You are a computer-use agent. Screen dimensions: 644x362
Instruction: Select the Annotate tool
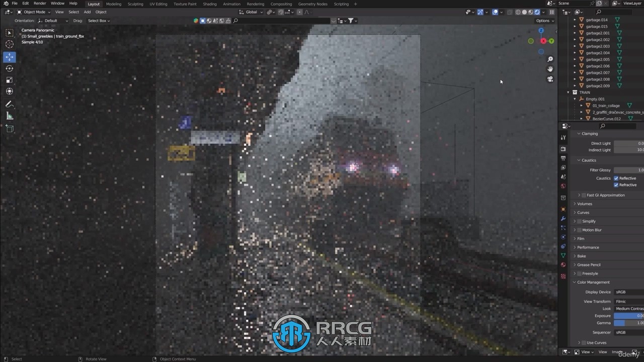[x=10, y=104]
